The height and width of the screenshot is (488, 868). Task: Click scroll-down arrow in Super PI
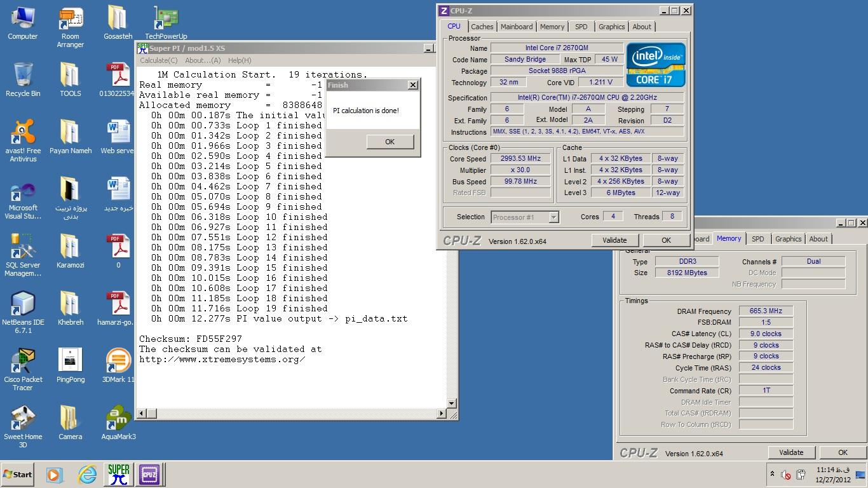(452, 403)
